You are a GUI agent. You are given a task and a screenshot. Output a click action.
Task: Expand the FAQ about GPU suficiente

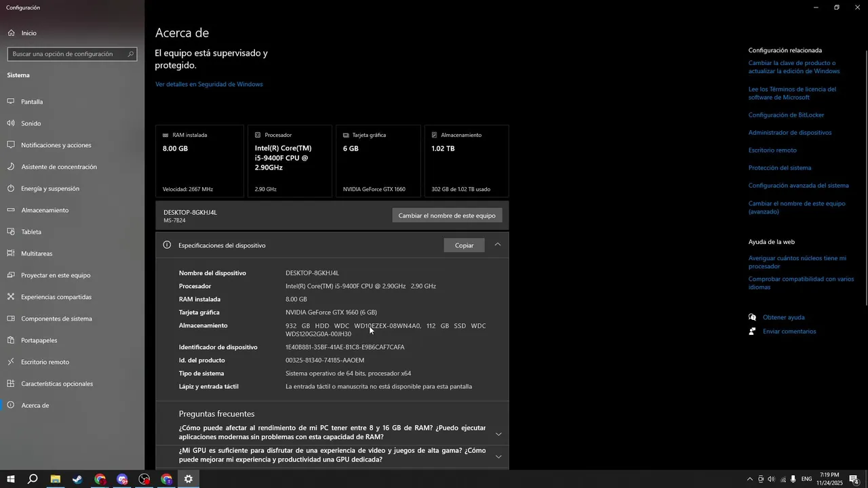click(498, 457)
